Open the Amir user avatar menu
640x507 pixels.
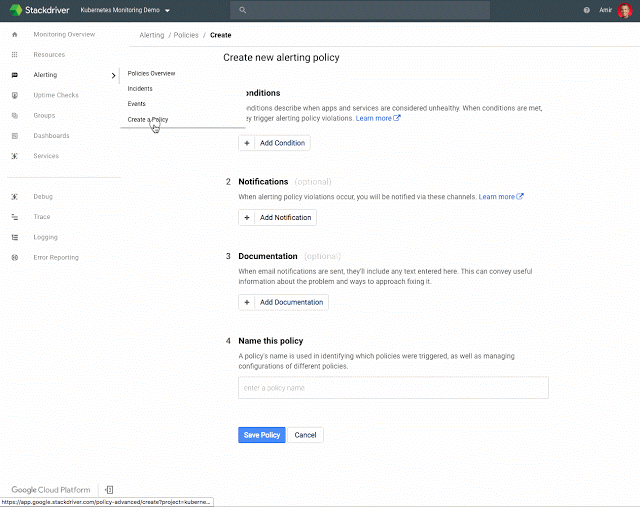click(624, 10)
